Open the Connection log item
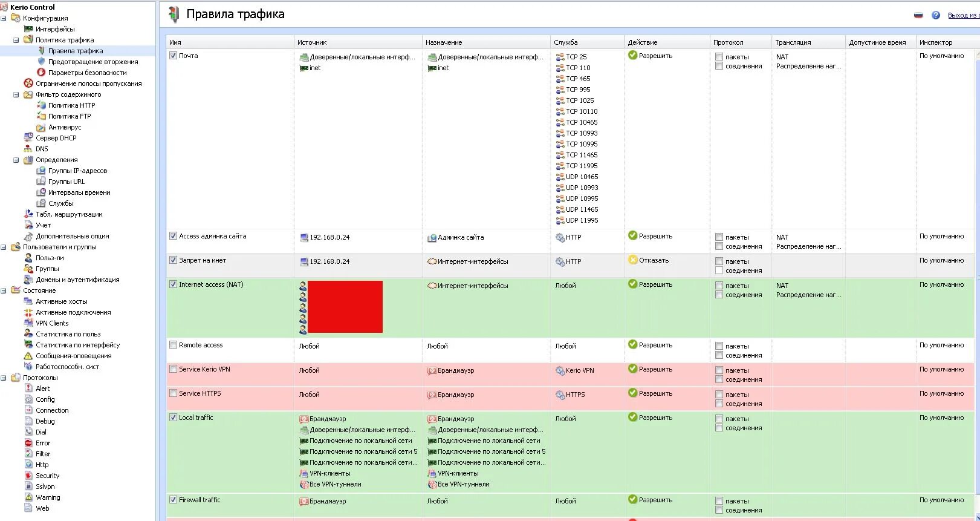The height and width of the screenshot is (521, 980). (x=52, y=410)
